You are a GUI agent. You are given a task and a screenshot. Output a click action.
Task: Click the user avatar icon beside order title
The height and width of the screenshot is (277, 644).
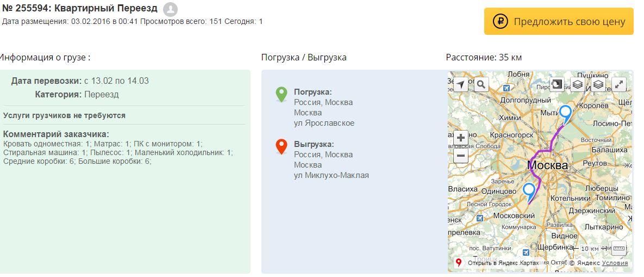pyautogui.click(x=170, y=9)
